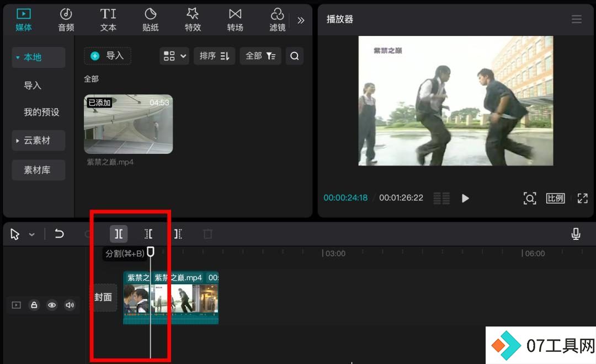Open the 封面 cover button

click(103, 297)
